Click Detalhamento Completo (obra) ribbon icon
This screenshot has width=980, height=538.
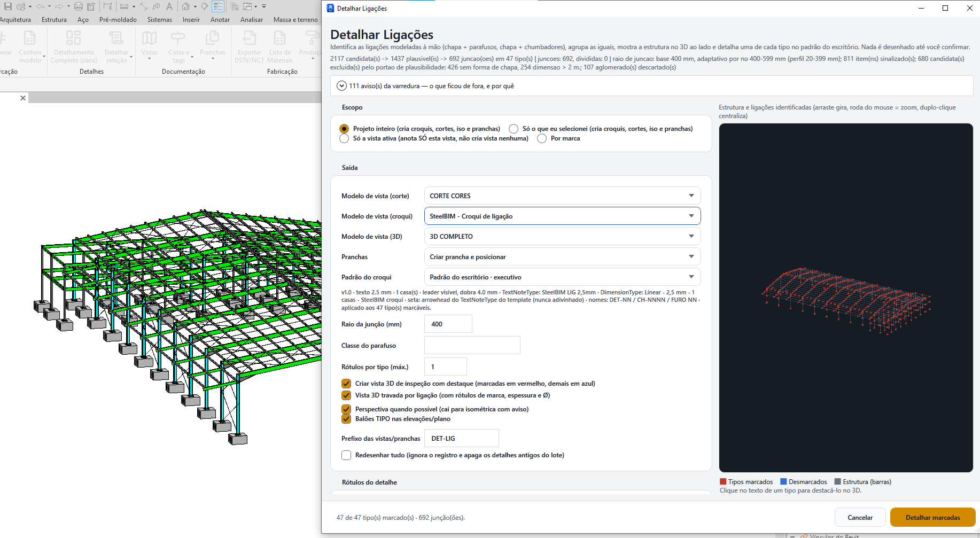click(73, 38)
